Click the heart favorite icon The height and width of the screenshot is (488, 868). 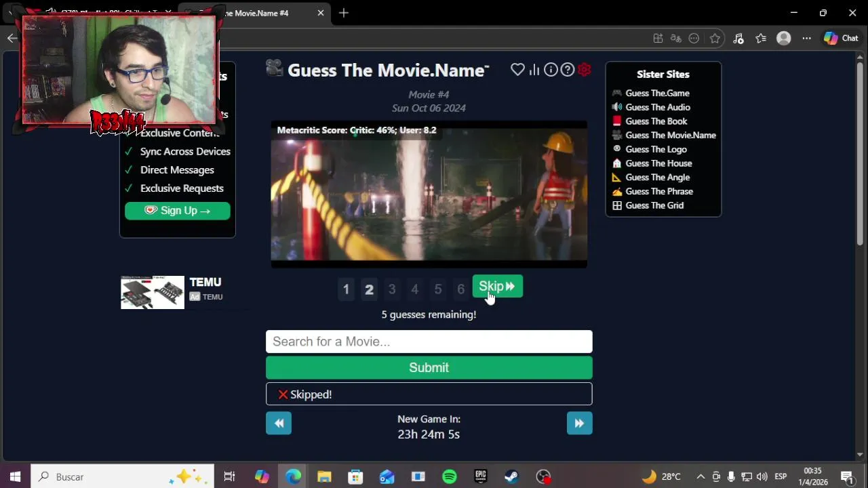pos(517,69)
